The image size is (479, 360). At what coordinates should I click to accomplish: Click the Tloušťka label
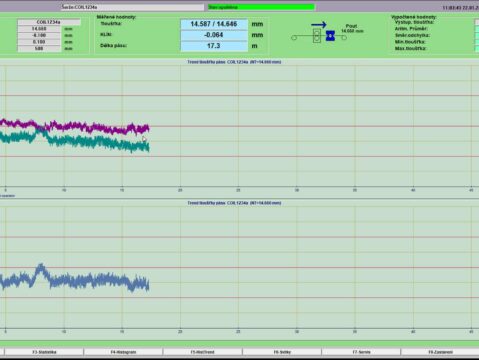pos(111,24)
